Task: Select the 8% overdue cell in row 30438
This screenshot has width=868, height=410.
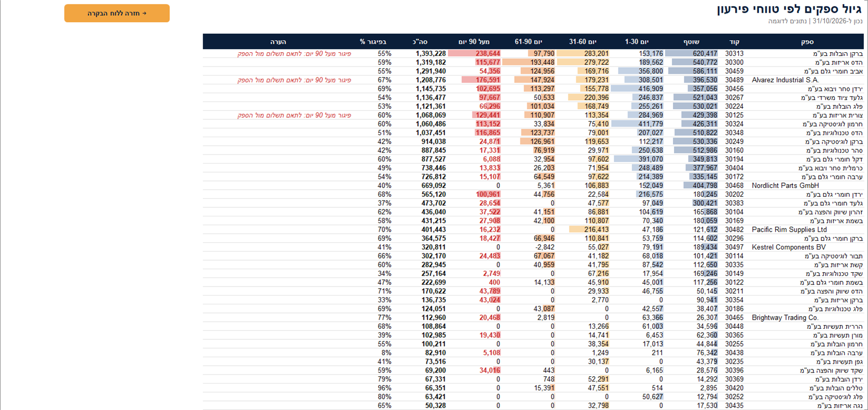Action: (x=387, y=352)
